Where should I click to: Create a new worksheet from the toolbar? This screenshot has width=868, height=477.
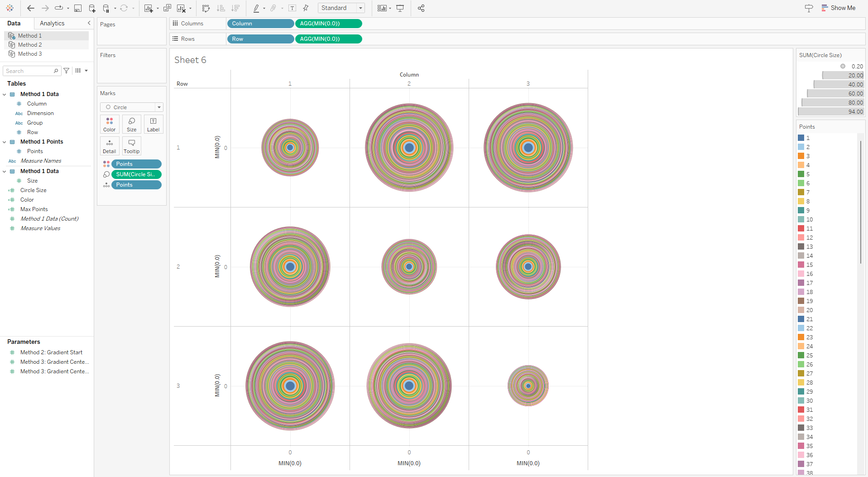[148, 8]
